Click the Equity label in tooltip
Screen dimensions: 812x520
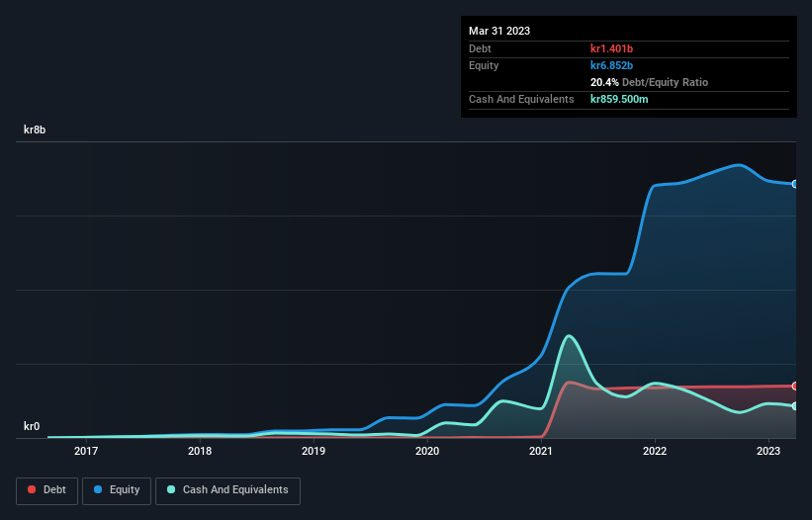[x=484, y=65]
